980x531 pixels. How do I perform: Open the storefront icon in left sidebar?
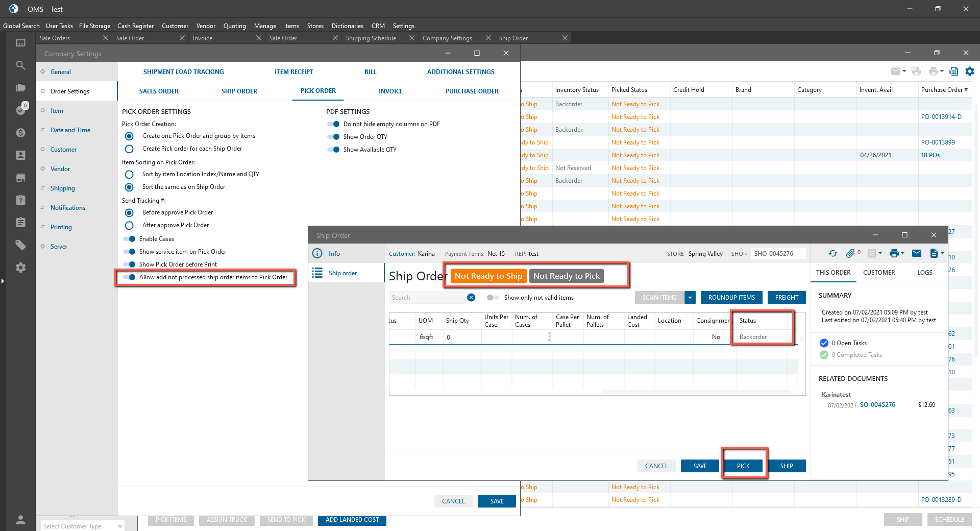pos(20,178)
